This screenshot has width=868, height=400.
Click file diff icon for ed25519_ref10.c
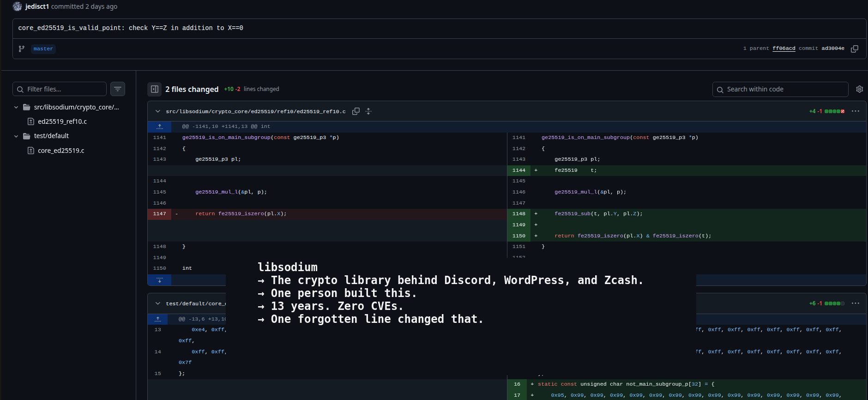tap(31, 121)
